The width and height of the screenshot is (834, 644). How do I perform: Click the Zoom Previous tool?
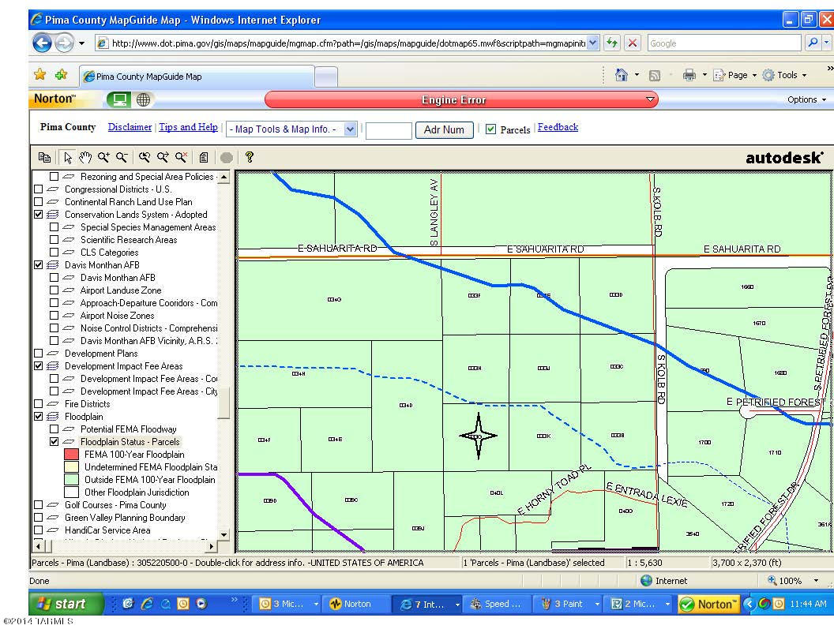click(x=145, y=157)
